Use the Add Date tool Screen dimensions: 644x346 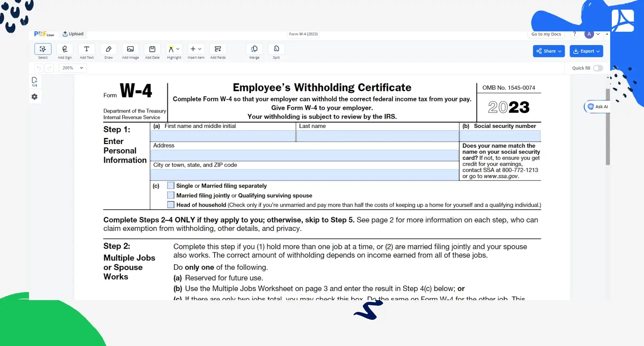click(152, 49)
